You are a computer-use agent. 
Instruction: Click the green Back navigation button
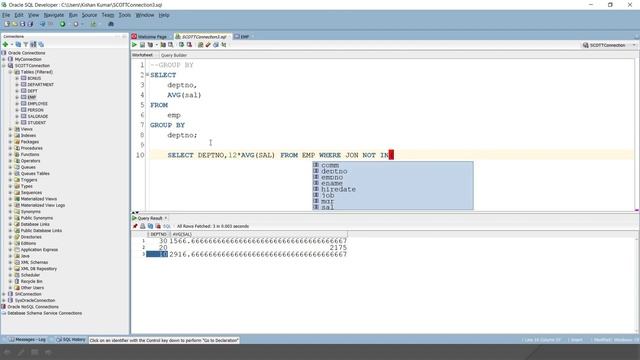point(62,24)
